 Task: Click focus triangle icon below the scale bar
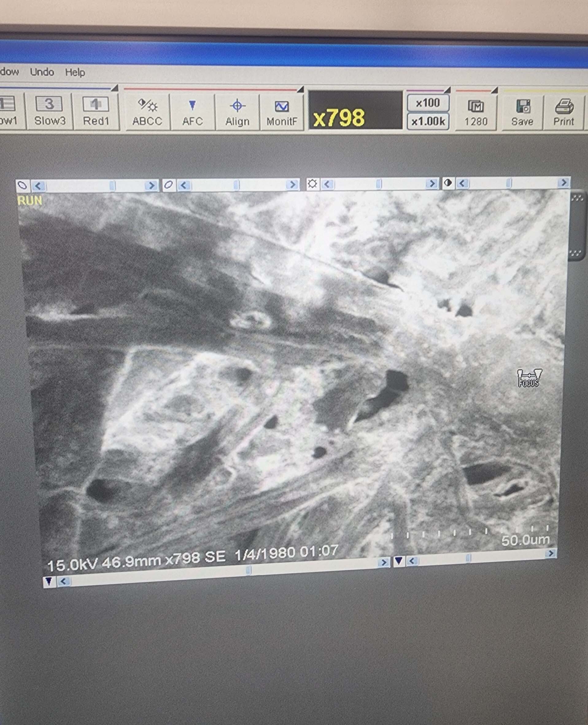coord(399,561)
